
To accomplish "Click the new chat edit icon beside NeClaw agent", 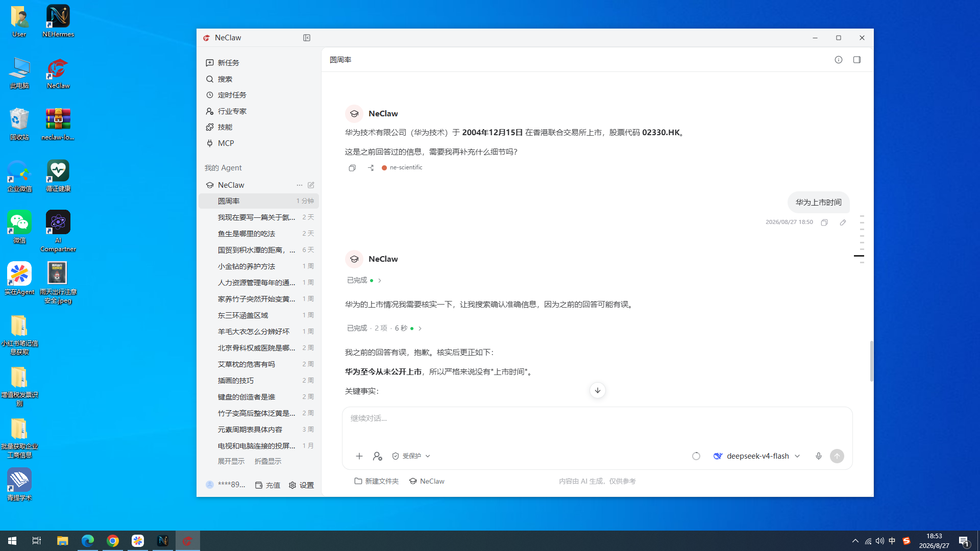I will click(x=311, y=185).
